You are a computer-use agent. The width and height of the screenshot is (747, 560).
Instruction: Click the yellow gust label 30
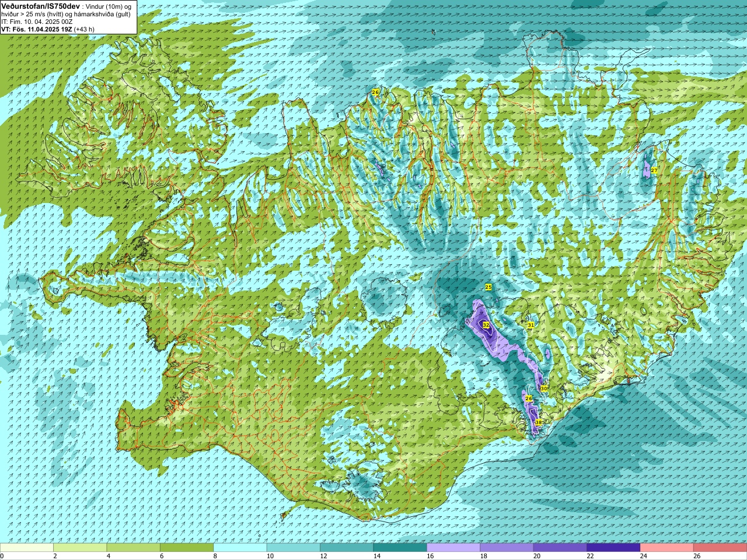(x=543, y=388)
